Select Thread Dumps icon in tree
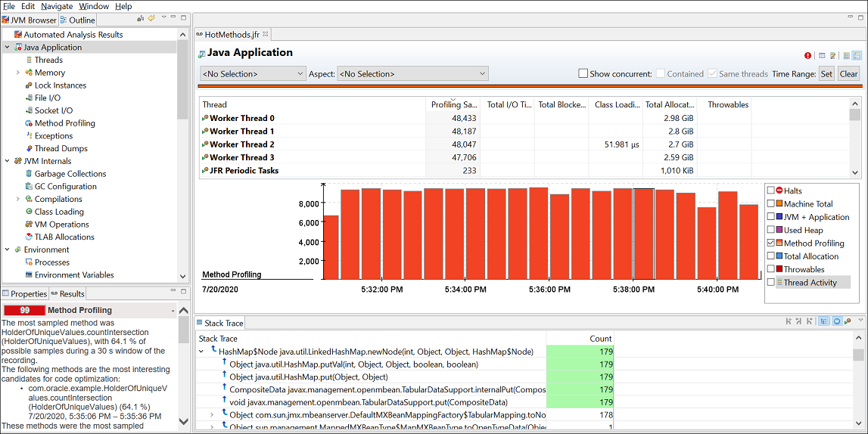The height and width of the screenshot is (434, 868). (29, 148)
